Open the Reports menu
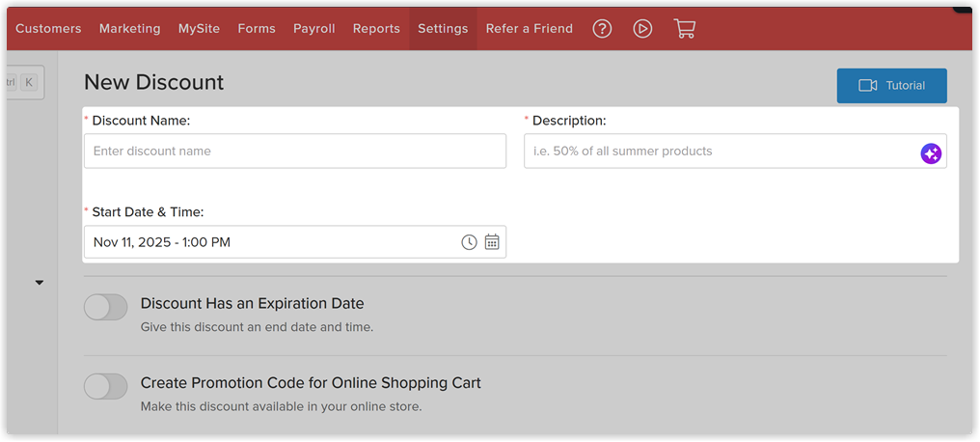This screenshot has width=980, height=442. tap(376, 29)
